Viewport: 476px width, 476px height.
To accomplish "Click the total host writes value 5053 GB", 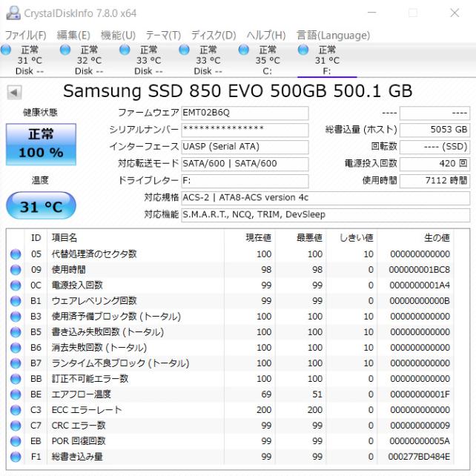I will pyautogui.click(x=434, y=130).
